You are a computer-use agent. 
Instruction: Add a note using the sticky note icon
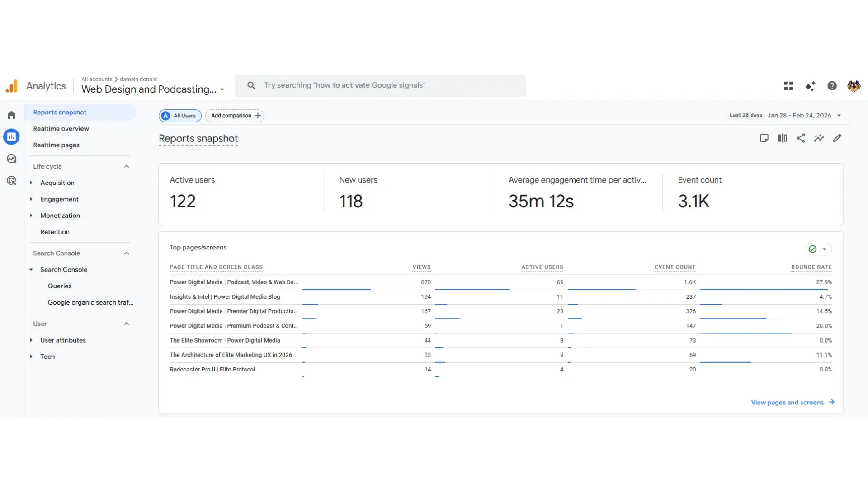(764, 138)
